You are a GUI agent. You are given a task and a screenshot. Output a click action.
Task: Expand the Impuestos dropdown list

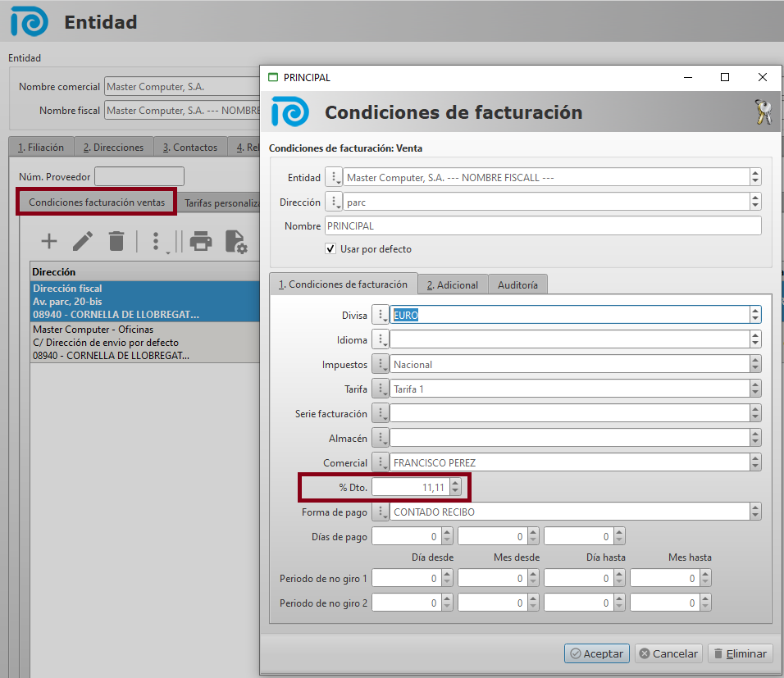pos(754,364)
